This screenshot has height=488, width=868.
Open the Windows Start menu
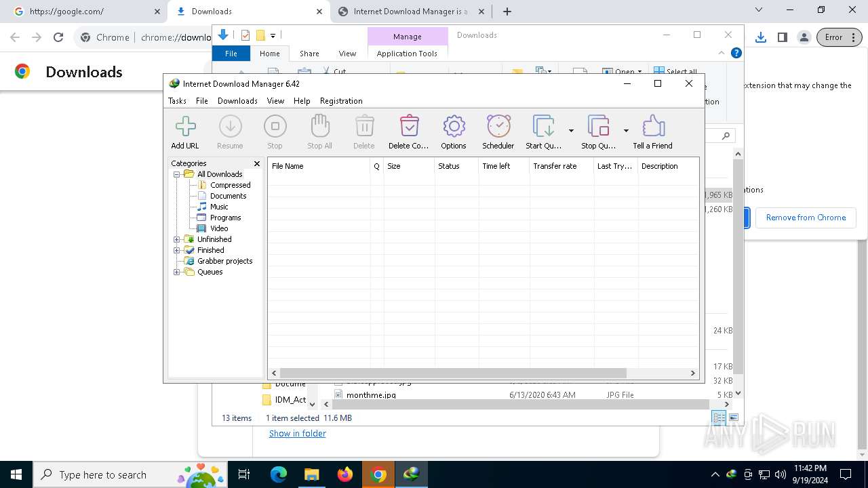pos(16,474)
